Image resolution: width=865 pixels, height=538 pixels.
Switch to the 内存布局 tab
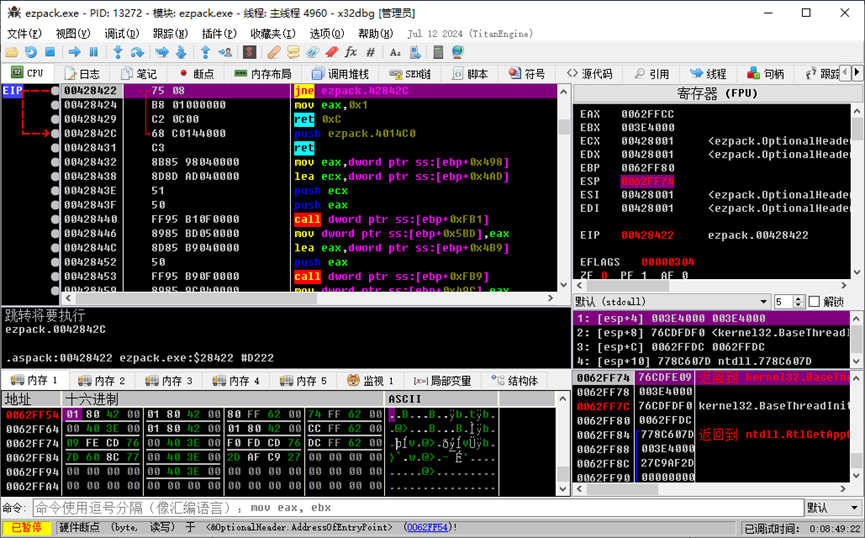tap(263, 73)
